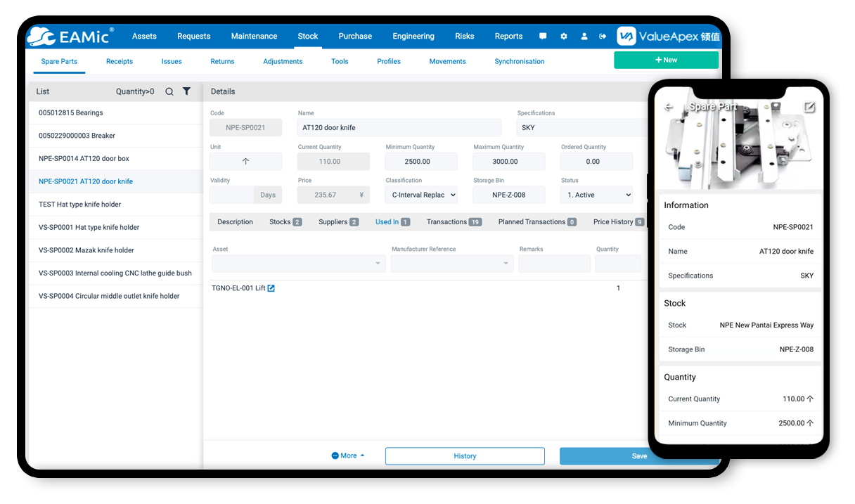Select VS-SP0002 Mazak knife holder in list
Screen dimensions: 855x504
86,250
